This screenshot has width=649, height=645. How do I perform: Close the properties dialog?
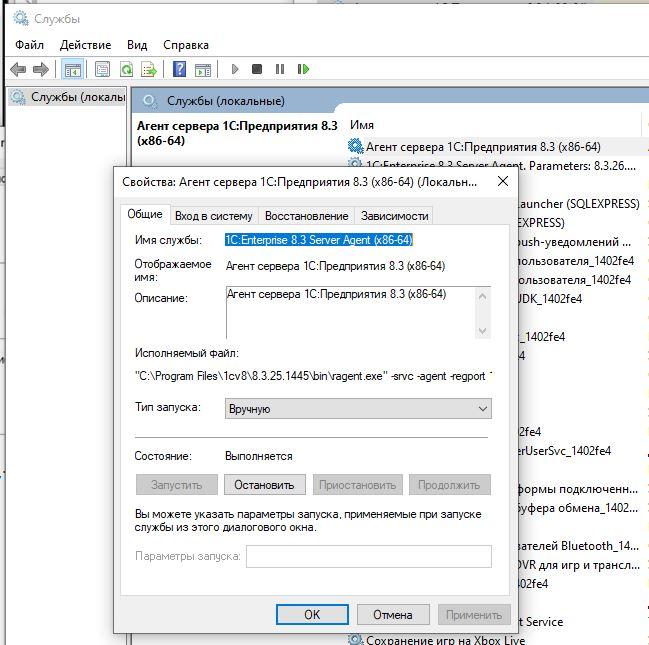click(x=503, y=181)
